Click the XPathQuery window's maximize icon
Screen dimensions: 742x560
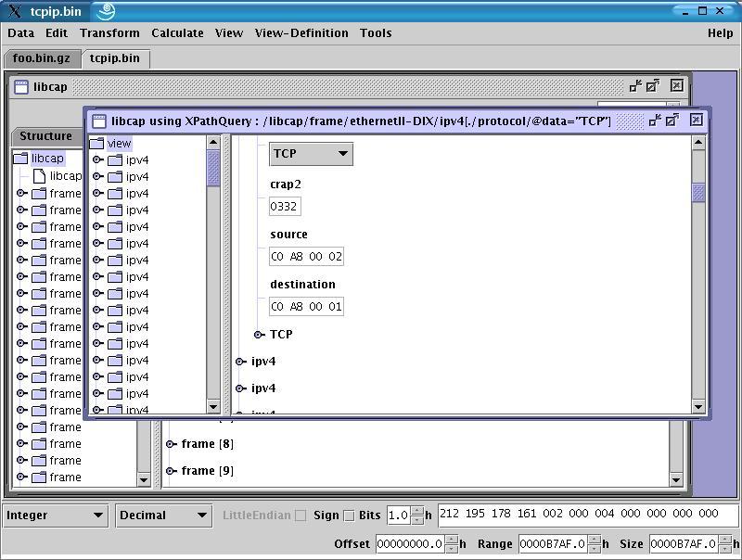click(672, 120)
